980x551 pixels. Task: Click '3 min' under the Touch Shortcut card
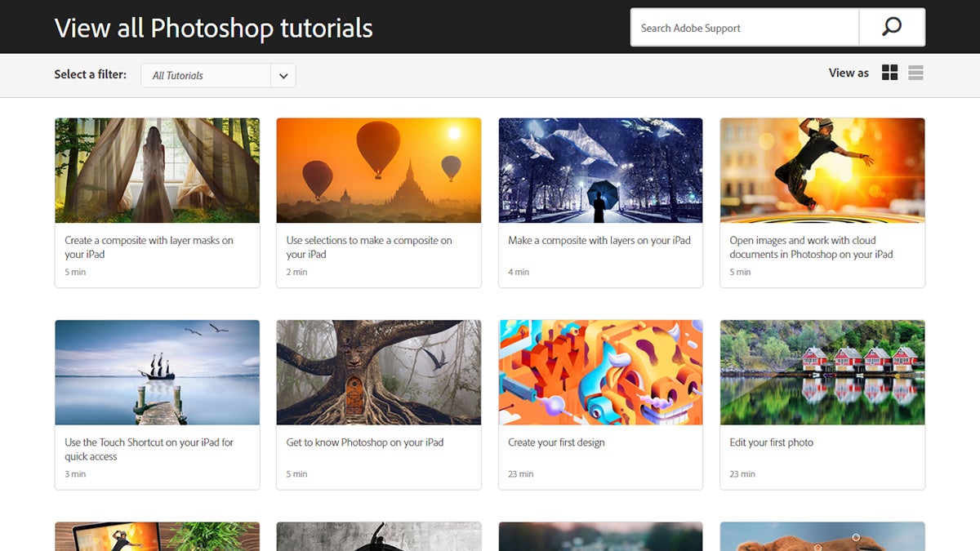coord(75,473)
